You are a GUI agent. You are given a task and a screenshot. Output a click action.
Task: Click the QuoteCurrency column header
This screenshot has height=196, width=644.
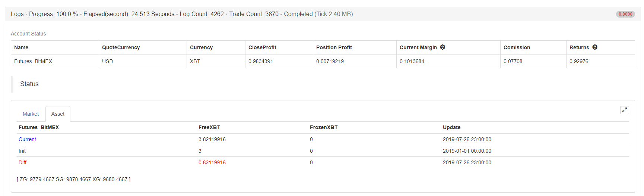(121, 47)
